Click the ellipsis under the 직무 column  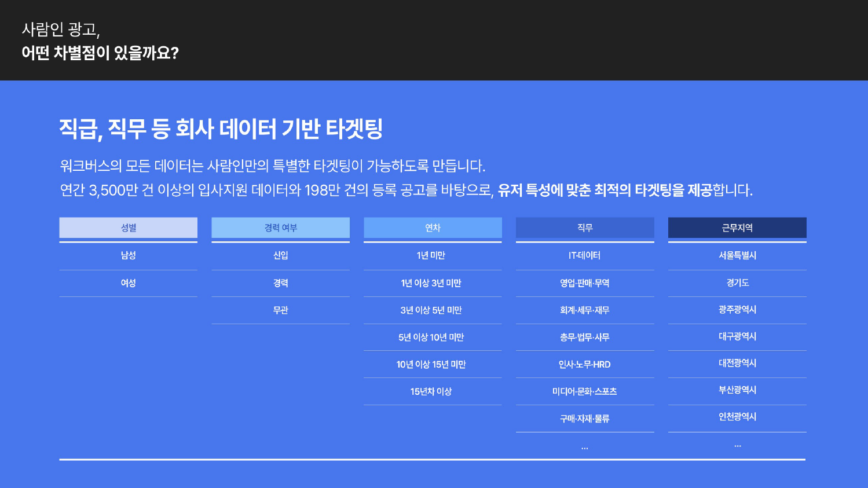[x=585, y=448]
